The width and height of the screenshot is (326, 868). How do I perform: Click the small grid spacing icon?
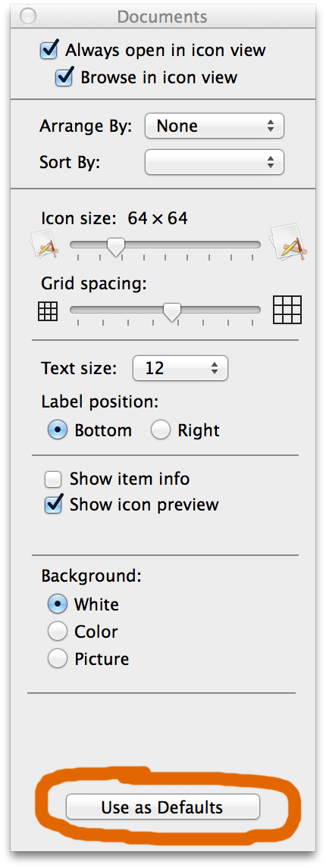click(48, 311)
